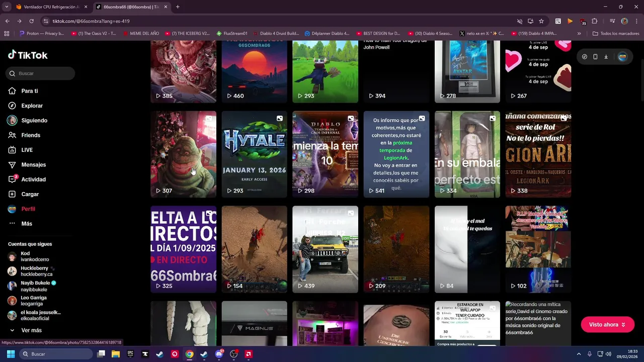Open Para ti home feed
The image size is (644, 362).
pyautogui.click(x=23, y=91)
